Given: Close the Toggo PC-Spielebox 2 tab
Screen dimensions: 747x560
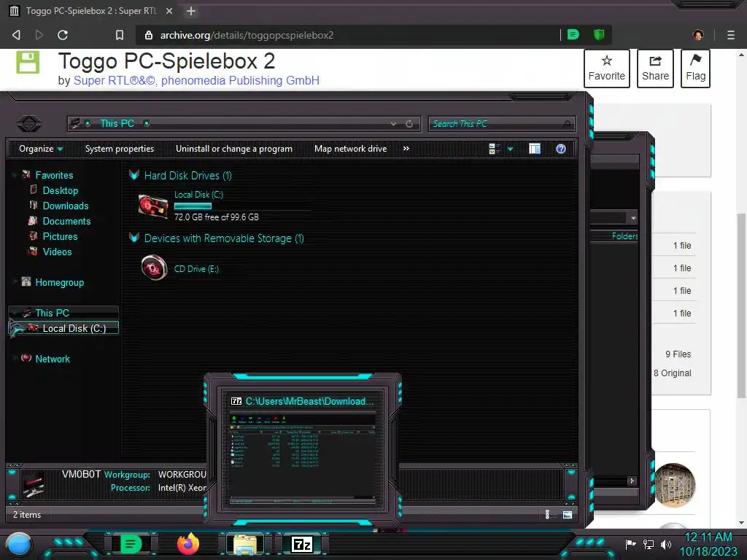Looking at the screenshot, I should (x=169, y=11).
